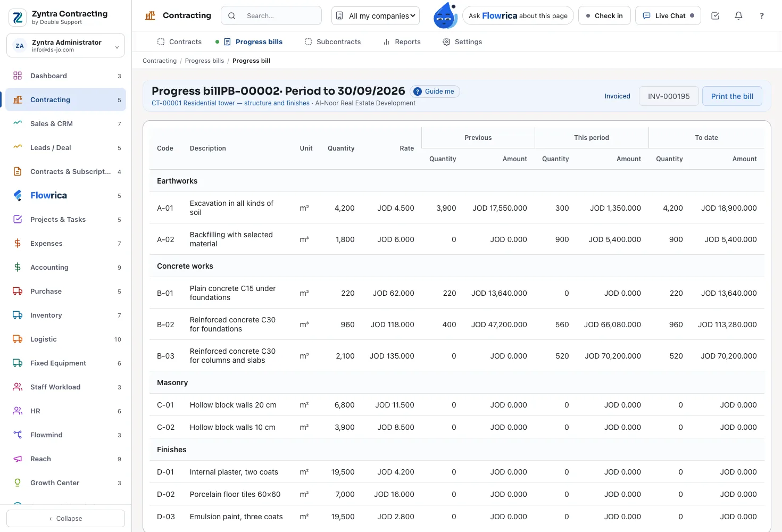Image resolution: width=782 pixels, height=532 pixels.
Task: Collapse the sidebar
Action: click(x=66, y=519)
